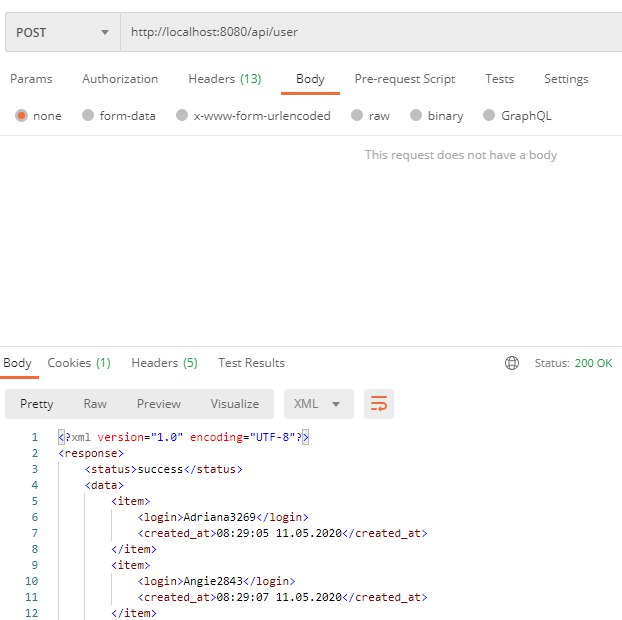Viewport: 622px width, 620px height.
Task: Open the Authorization tab
Action: point(120,79)
